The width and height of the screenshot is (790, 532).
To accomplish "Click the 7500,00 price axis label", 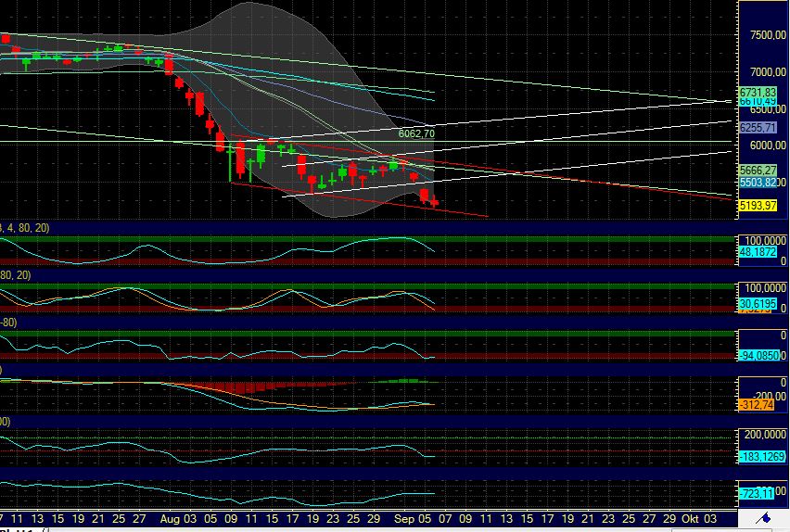I will (765, 36).
